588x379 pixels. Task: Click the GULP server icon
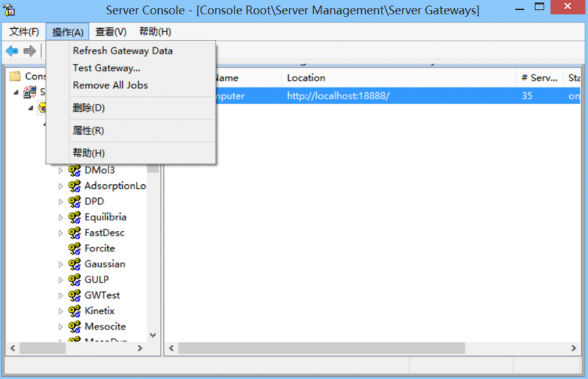pyautogui.click(x=74, y=280)
